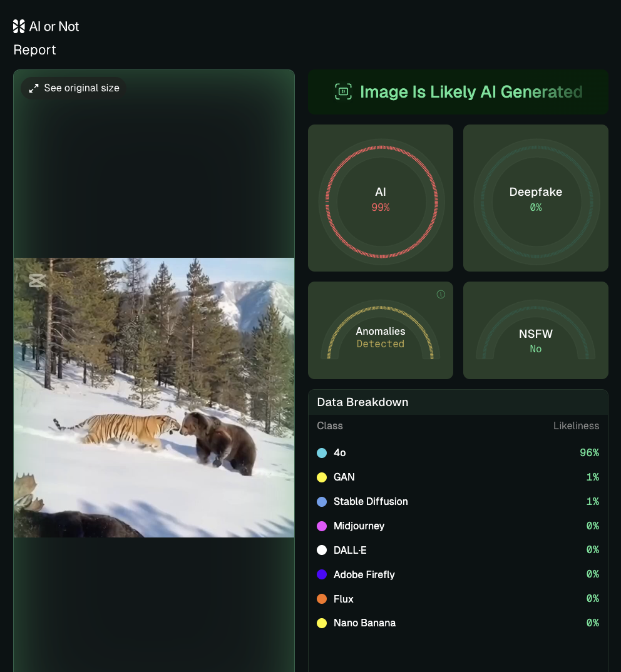
Task: Click the AI or Not logo icon
Action: coord(19,26)
